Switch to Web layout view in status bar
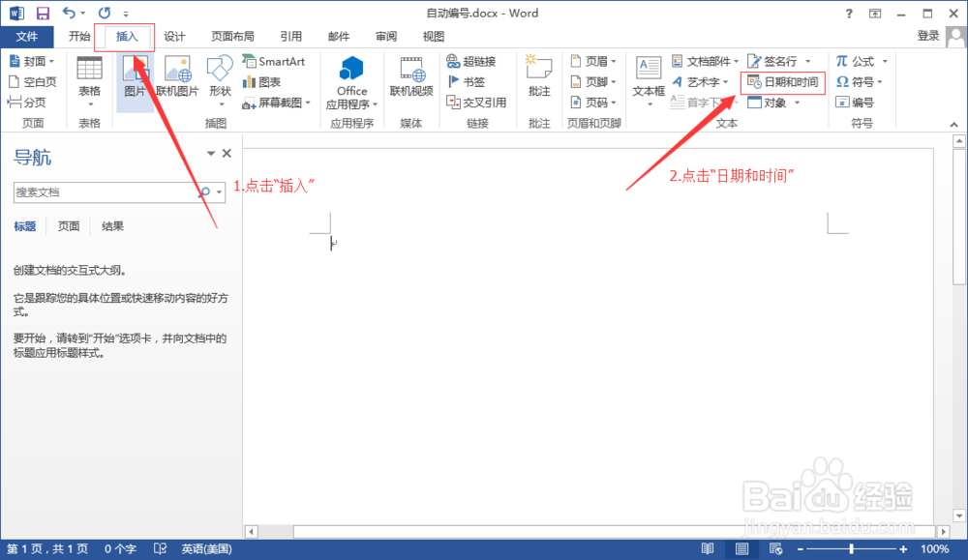The width and height of the screenshot is (968, 560). [776, 548]
